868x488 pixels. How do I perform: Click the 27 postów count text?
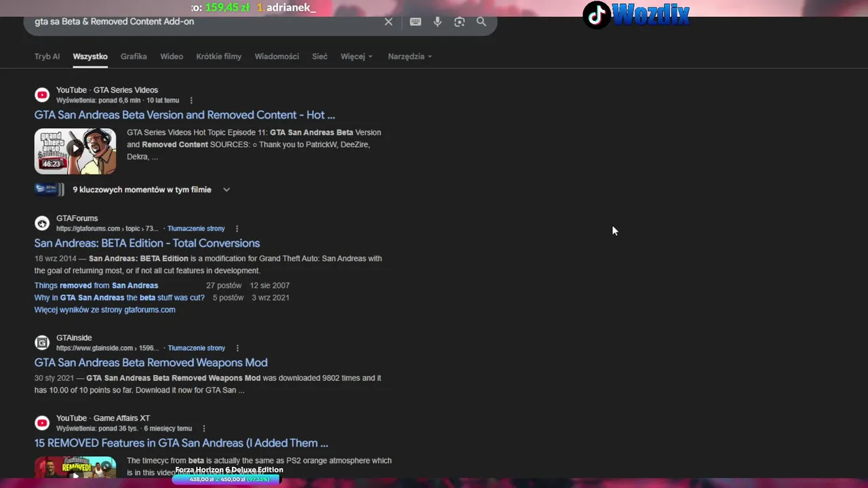(x=224, y=285)
